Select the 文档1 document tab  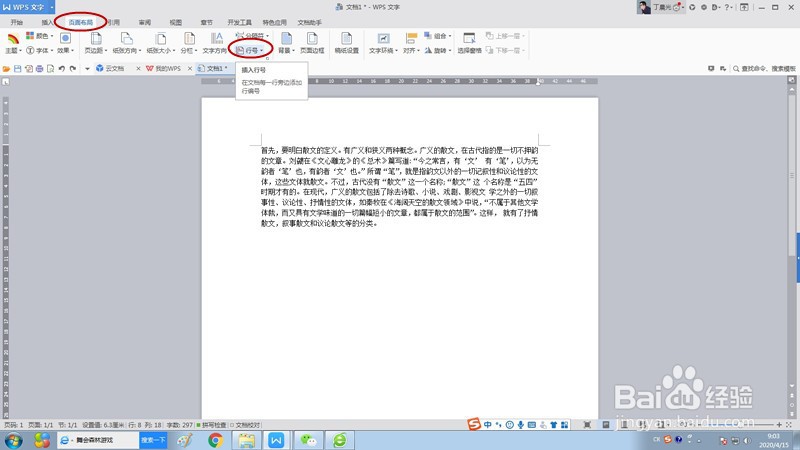click(214, 68)
